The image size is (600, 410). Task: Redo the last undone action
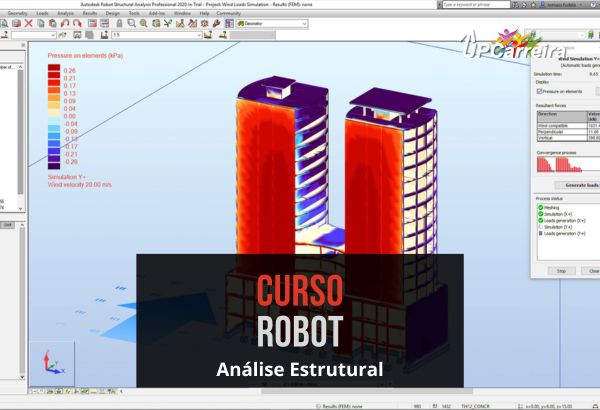[x=77, y=24]
